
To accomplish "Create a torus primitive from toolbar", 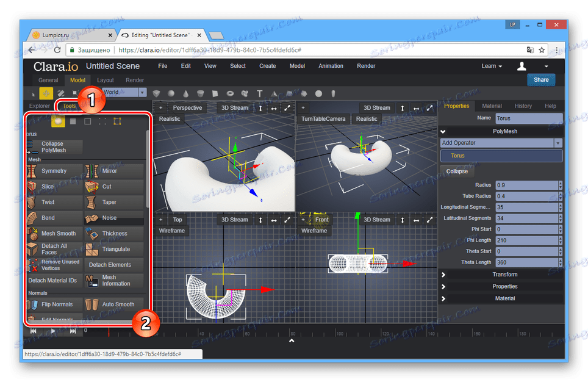I will coord(230,93).
